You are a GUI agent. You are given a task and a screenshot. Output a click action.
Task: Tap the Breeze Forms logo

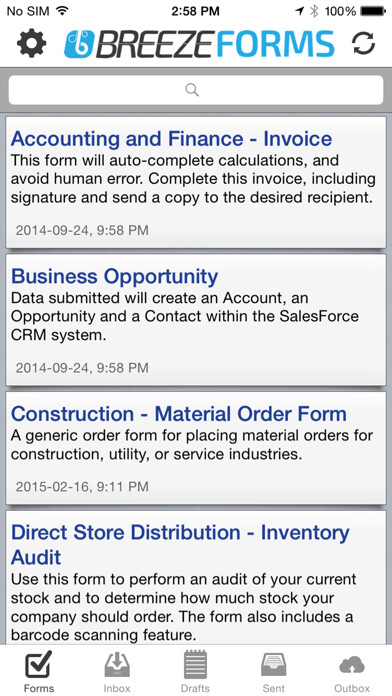tap(199, 44)
